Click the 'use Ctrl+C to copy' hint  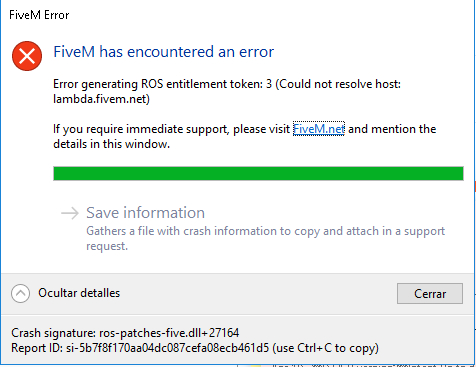tap(326, 348)
